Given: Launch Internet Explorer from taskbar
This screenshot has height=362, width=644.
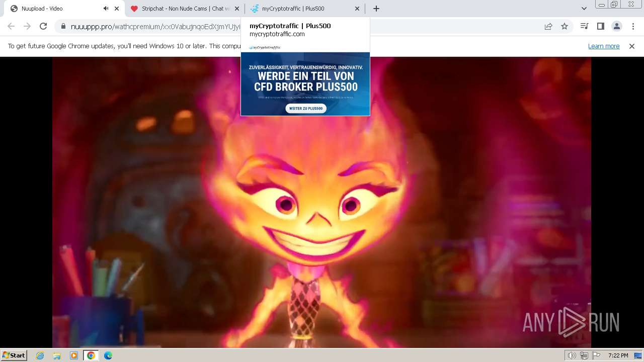Looking at the screenshot, I should coord(40,355).
